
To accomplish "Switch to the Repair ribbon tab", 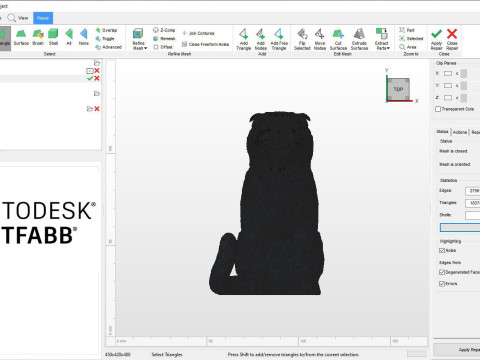I will pos(43,18).
